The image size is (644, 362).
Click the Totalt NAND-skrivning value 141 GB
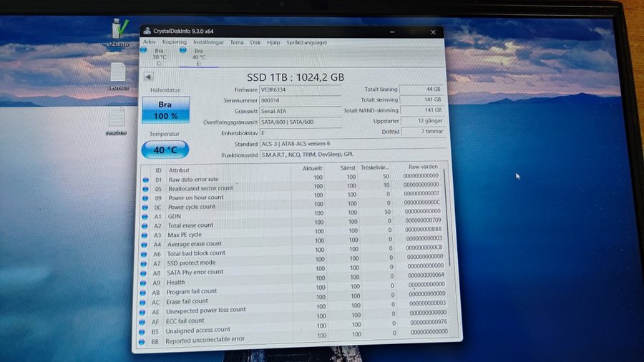(x=421, y=110)
